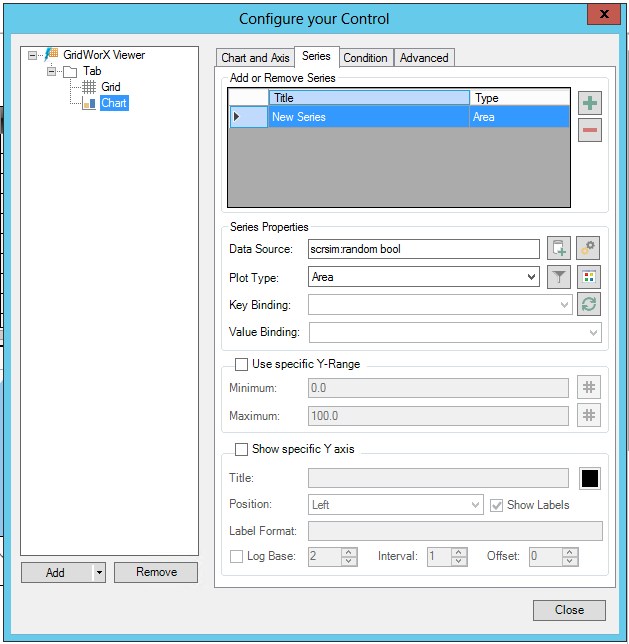Screen dimensions: 629x644
Task: Switch to the Chart and Axis tab
Action: [x=255, y=58]
